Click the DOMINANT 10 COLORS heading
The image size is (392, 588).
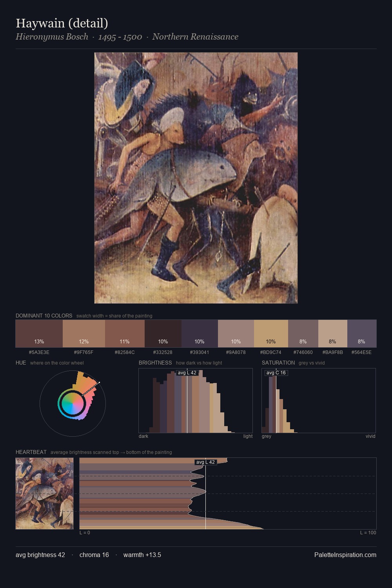click(44, 316)
